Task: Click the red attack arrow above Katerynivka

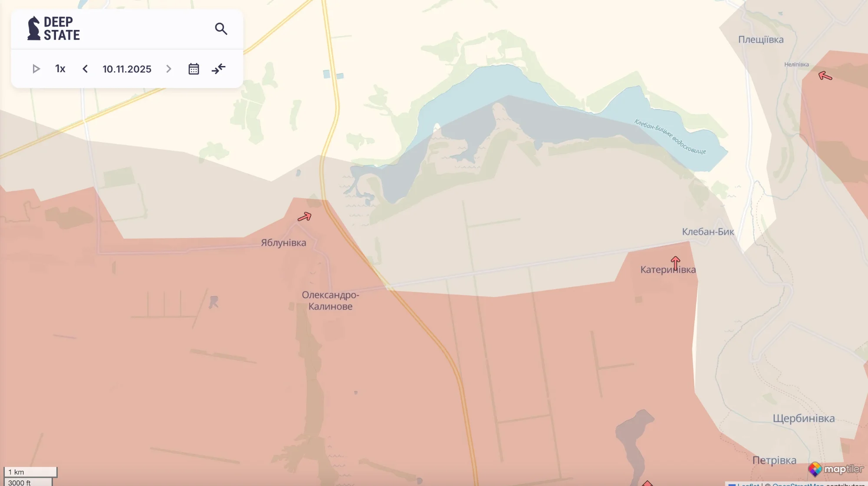Action: [676, 261]
